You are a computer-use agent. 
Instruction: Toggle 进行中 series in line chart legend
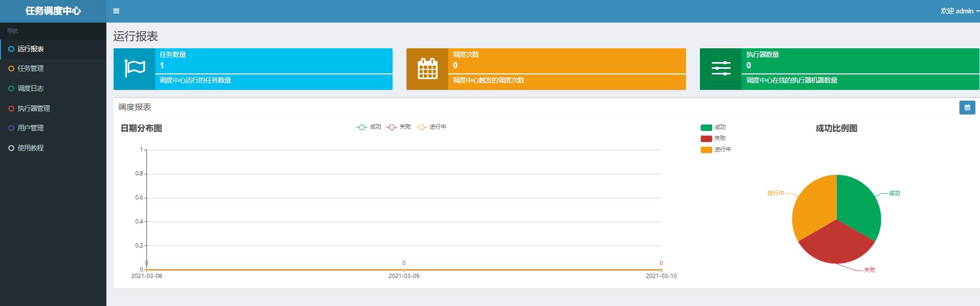[431, 127]
